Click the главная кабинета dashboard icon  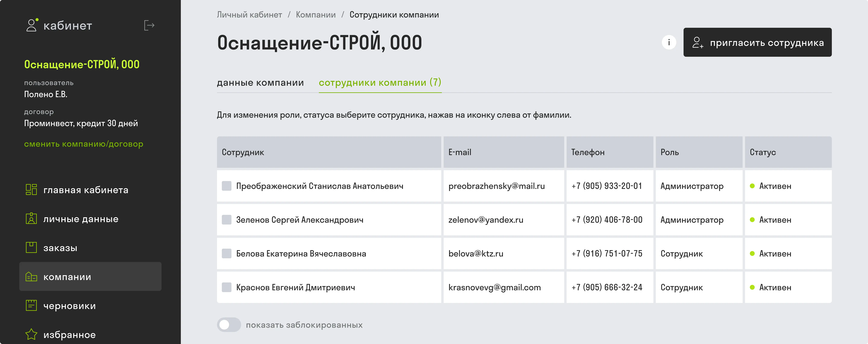[x=31, y=190]
